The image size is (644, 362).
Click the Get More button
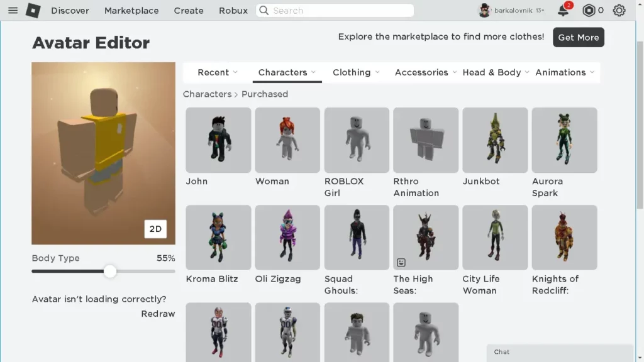coord(579,37)
